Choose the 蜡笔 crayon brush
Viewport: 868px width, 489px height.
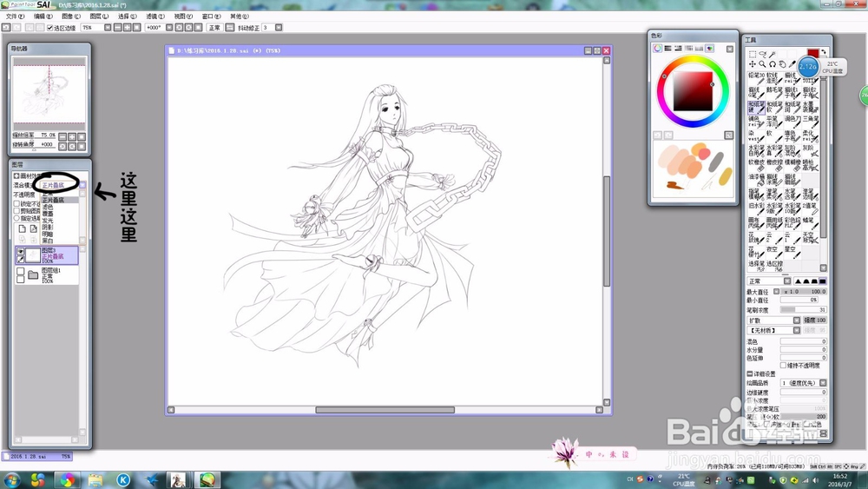click(x=811, y=222)
